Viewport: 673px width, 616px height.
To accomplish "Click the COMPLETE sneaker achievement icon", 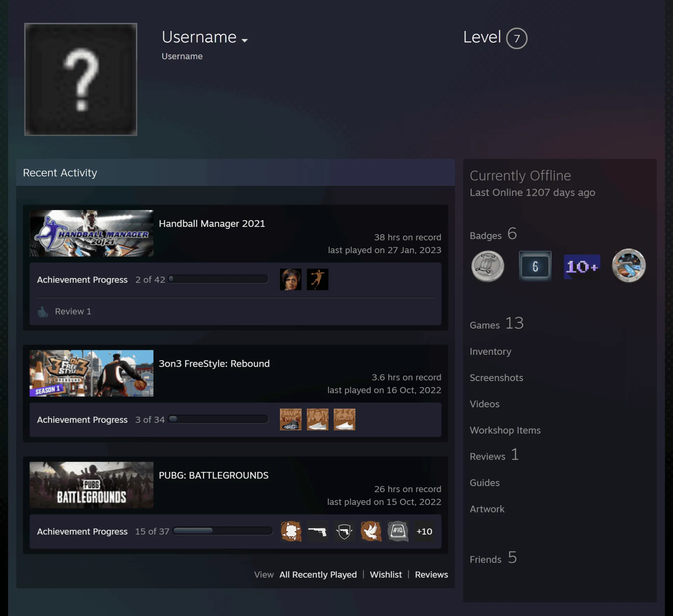I will (x=345, y=419).
